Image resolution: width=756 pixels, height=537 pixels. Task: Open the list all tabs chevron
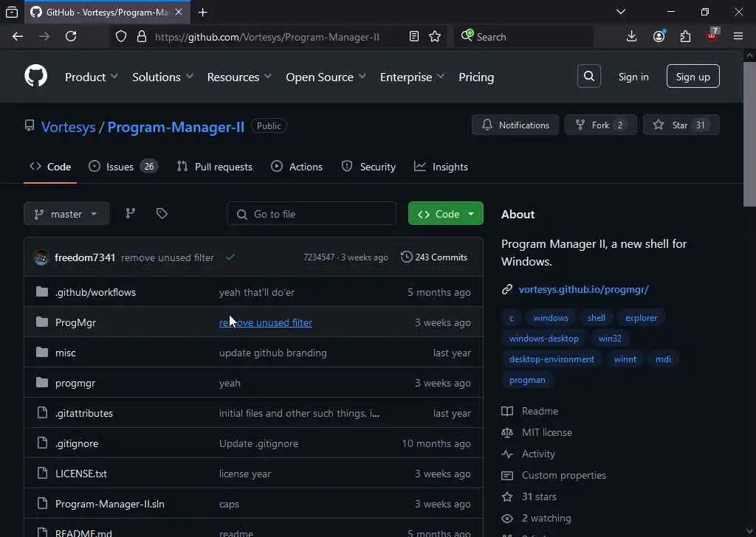[621, 12]
